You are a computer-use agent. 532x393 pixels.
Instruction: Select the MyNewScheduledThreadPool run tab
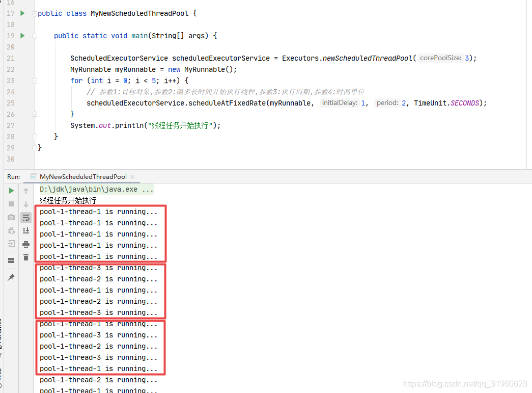(x=83, y=177)
